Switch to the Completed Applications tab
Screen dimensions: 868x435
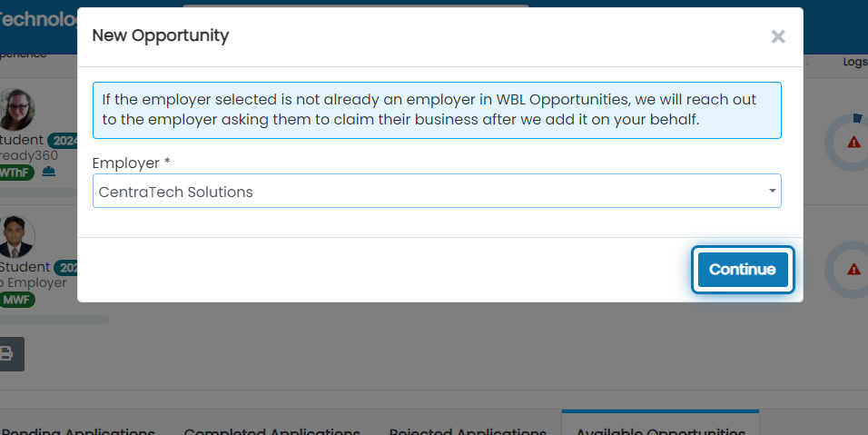[271, 430]
